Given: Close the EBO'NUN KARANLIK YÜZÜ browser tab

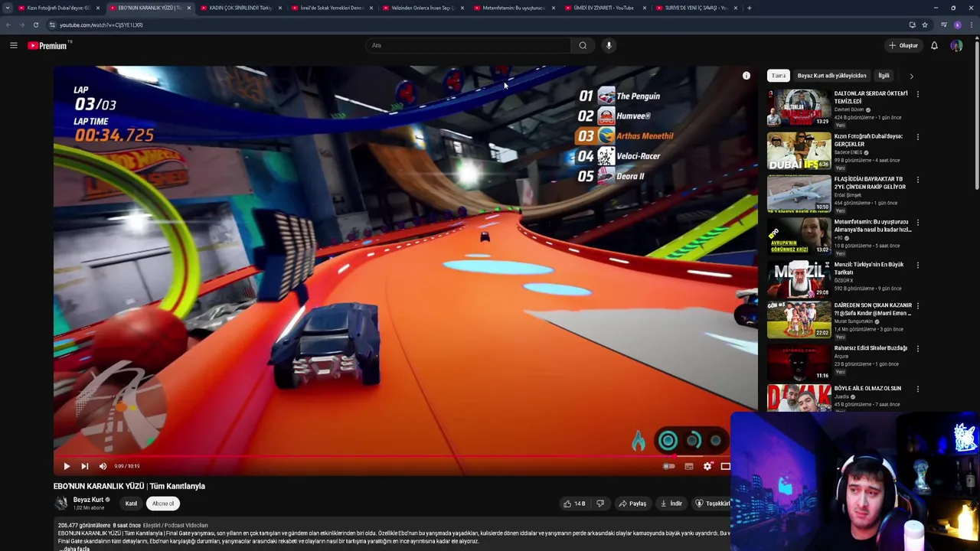Looking at the screenshot, I should [189, 8].
